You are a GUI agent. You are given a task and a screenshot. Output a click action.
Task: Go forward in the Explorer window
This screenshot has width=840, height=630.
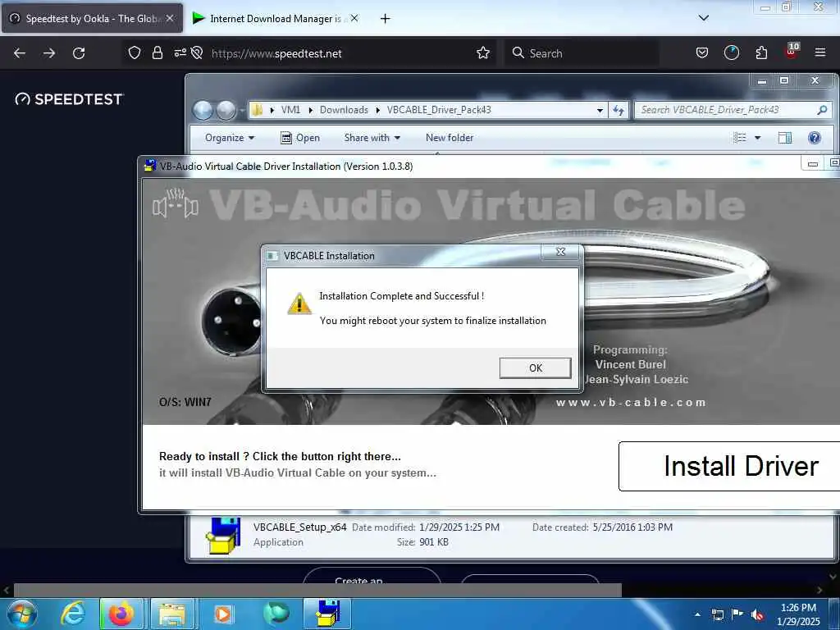(226, 110)
